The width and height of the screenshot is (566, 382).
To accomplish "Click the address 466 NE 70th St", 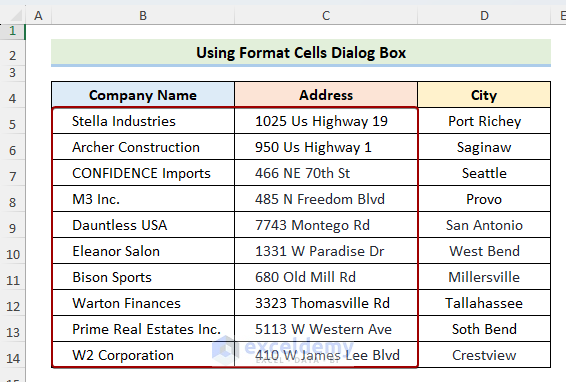I will pyautogui.click(x=326, y=173).
